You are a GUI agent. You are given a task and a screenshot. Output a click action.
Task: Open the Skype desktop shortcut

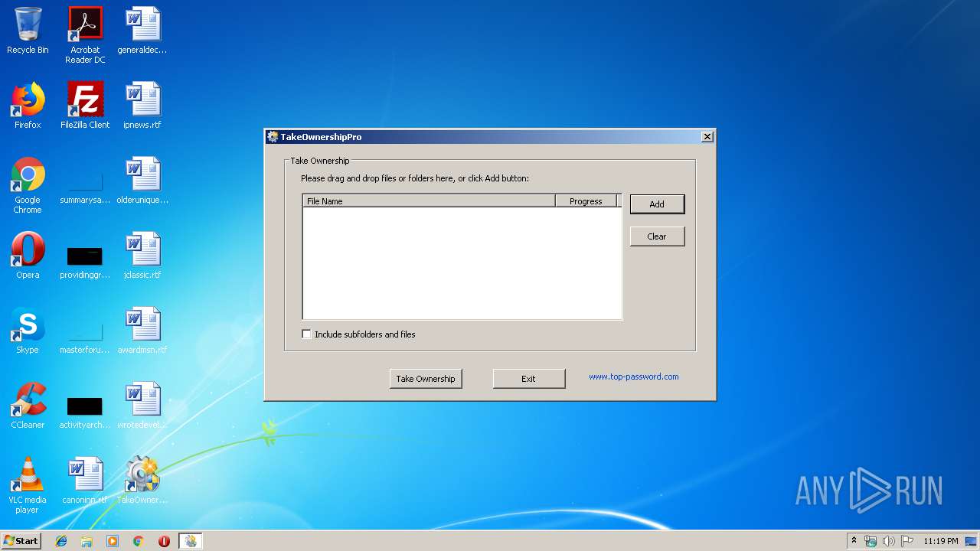[28, 331]
